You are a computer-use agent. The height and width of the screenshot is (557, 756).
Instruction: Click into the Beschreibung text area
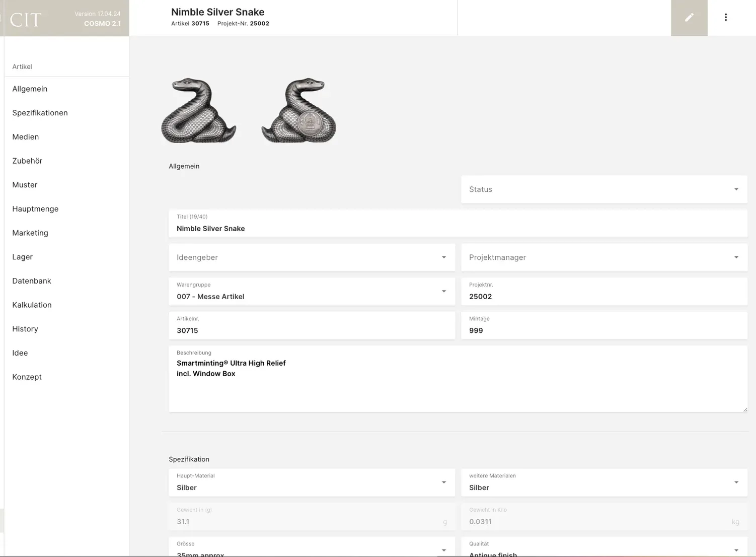pyautogui.click(x=458, y=379)
